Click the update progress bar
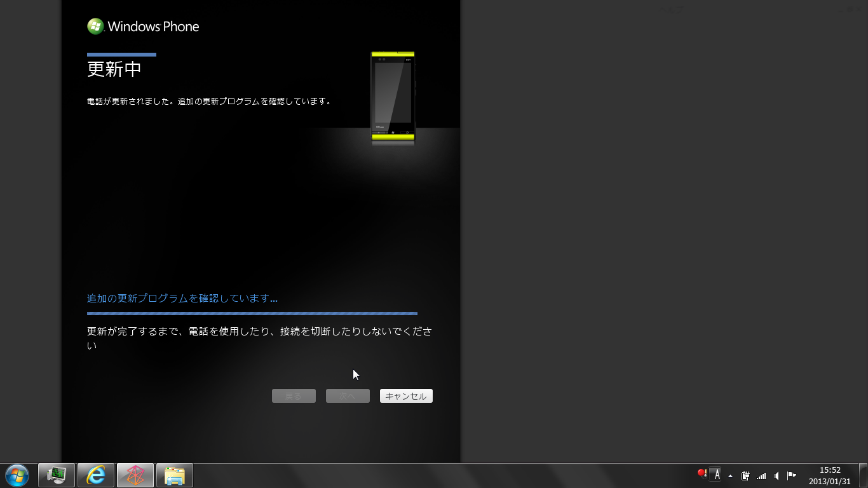The width and height of the screenshot is (868, 488). pyautogui.click(x=252, y=313)
